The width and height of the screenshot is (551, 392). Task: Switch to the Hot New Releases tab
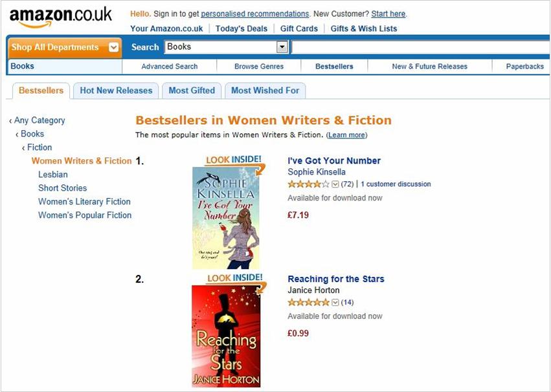click(x=116, y=91)
